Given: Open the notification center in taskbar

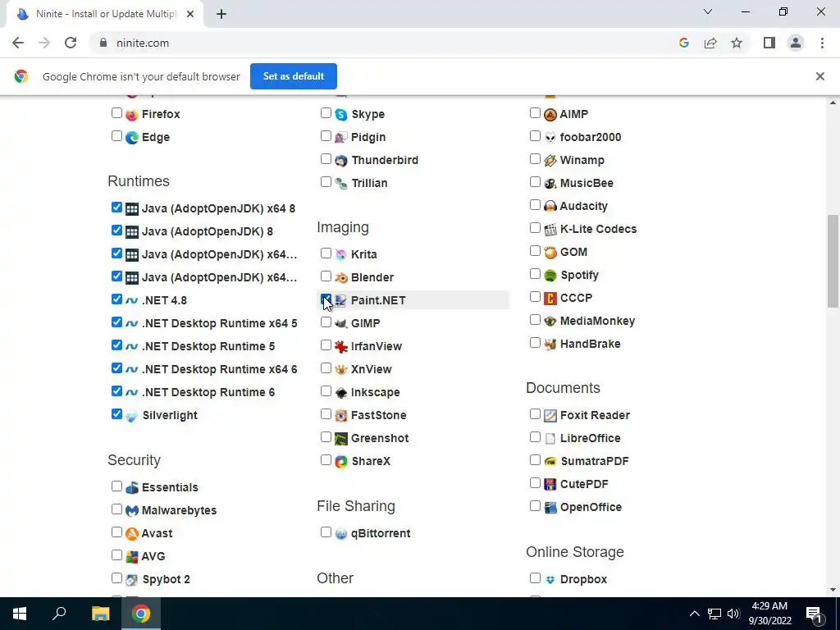Looking at the screenshot, I should point(814,614).
